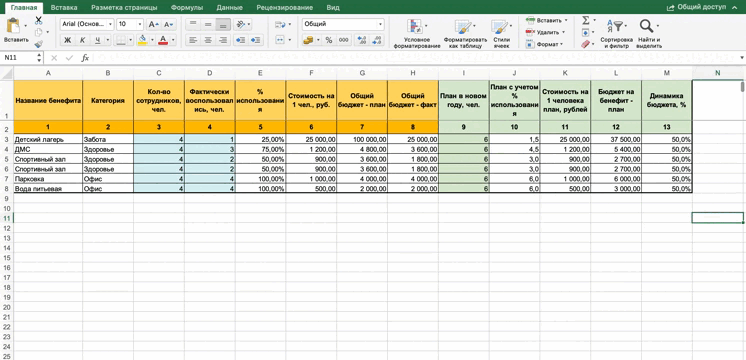Increase font size with the larger A
The width and height of the screenshot is (746, 360).
pos(153,24)
